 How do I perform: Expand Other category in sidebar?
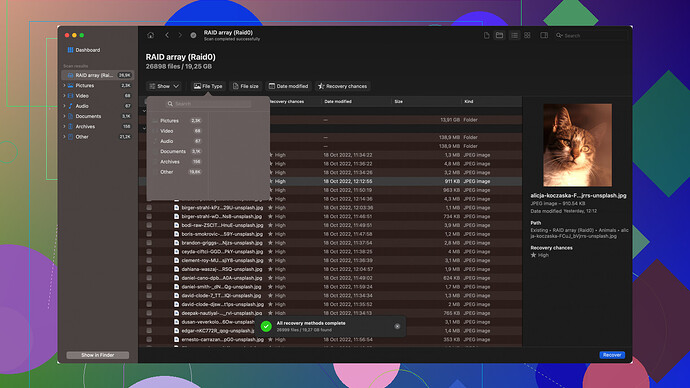[64, 137]
